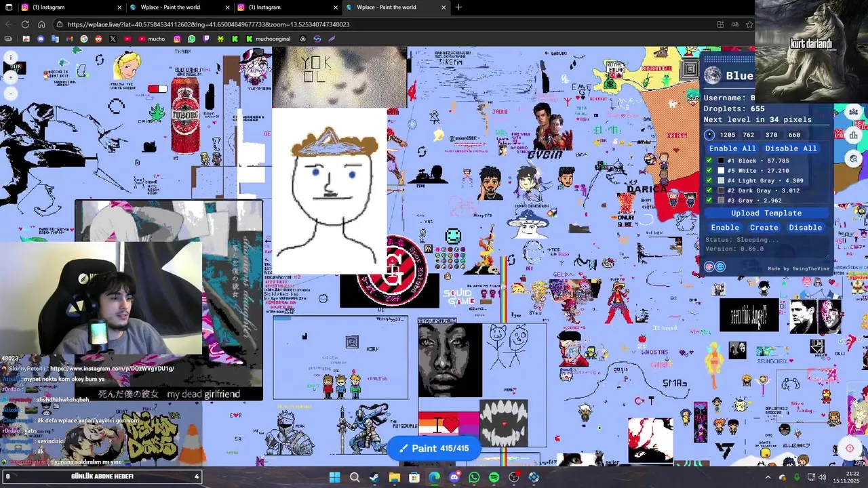This screenshot has width=868, height=488.
Task: Open Spotify from the taskbar
Action: pos(494,477)
